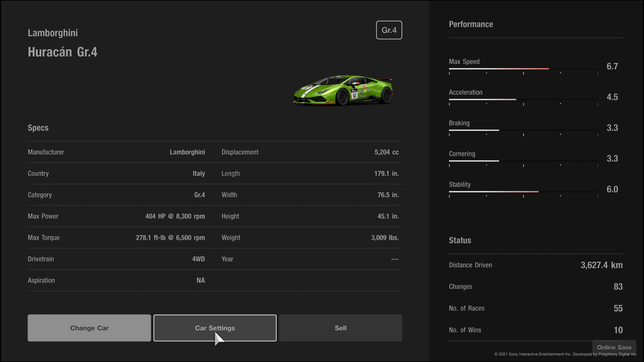
Task: Click the Performance heading
Action: [x=471, y=24]
